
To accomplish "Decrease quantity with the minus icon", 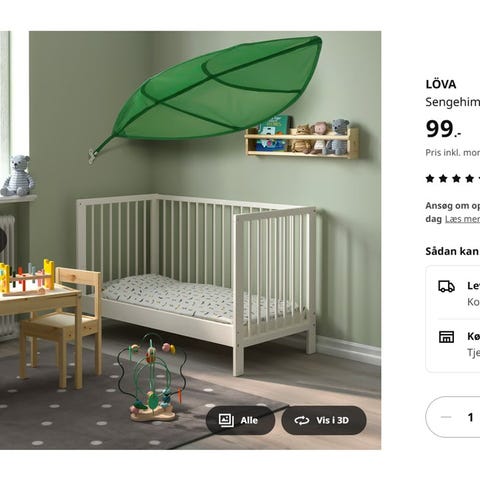I will [446, 417].
